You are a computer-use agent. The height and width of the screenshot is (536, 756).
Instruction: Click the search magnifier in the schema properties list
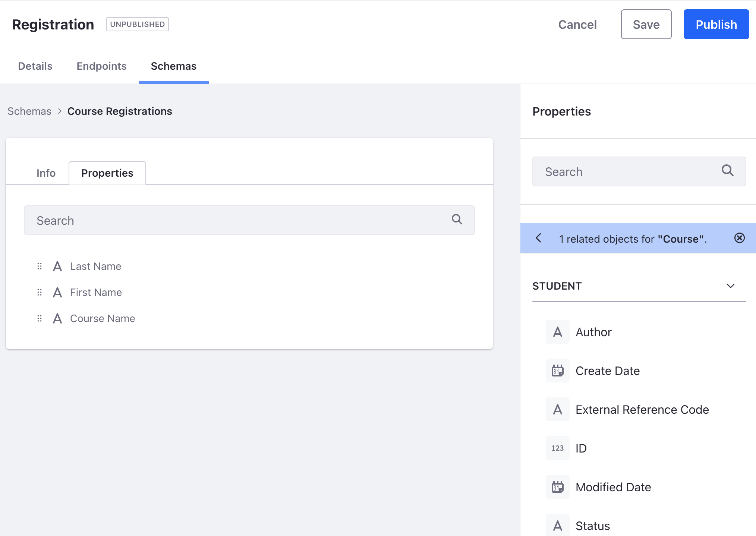[457, 219]
